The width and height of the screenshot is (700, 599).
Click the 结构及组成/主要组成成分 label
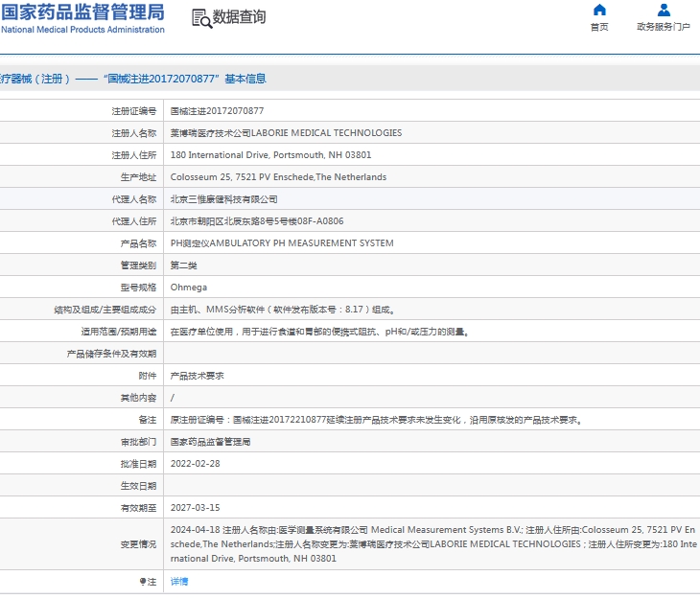(x=105, y=310)
